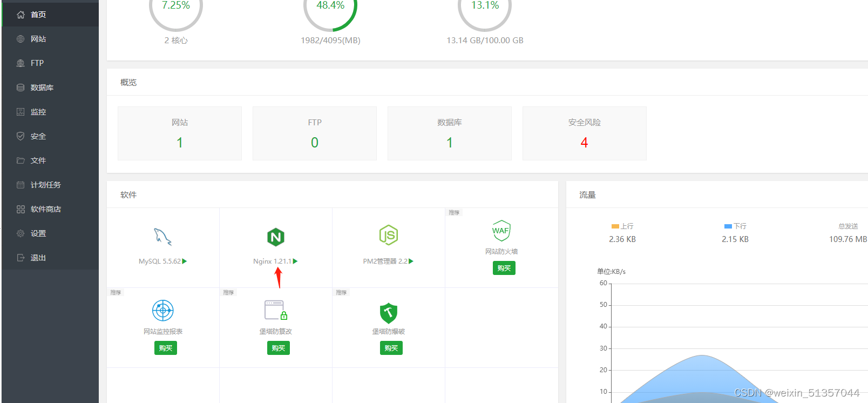Click the logout icon beside 退出
The image size is (868, 403).
point(21,258)
